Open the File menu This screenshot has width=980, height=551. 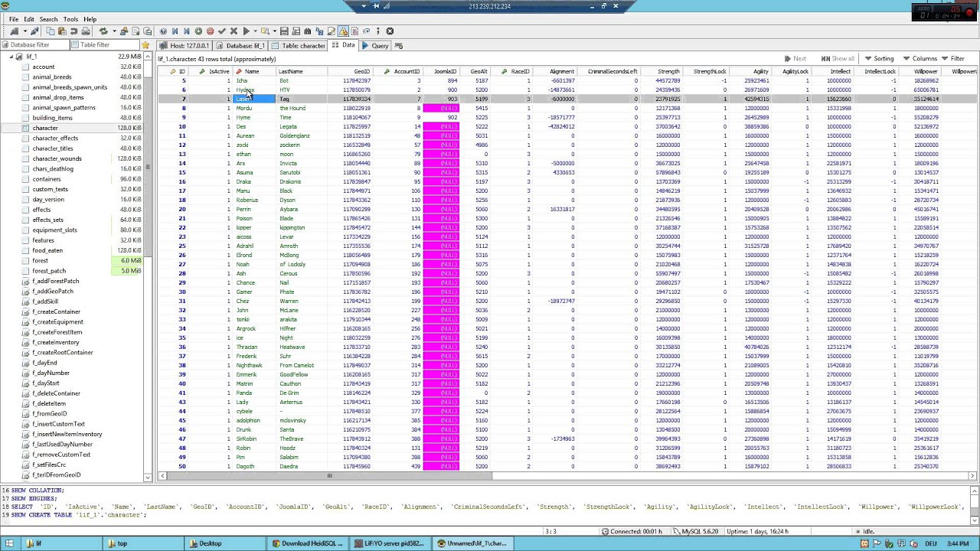14,19
